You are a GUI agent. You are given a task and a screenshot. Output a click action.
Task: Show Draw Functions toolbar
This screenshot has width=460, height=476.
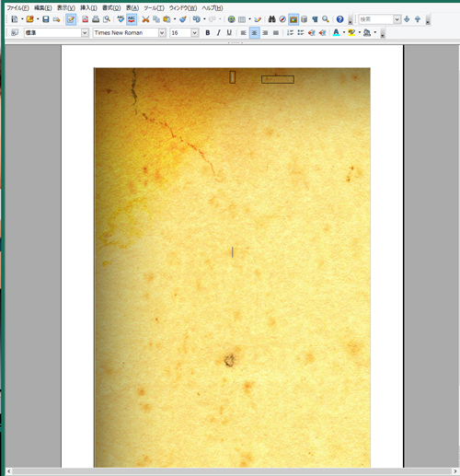point(258,19)
